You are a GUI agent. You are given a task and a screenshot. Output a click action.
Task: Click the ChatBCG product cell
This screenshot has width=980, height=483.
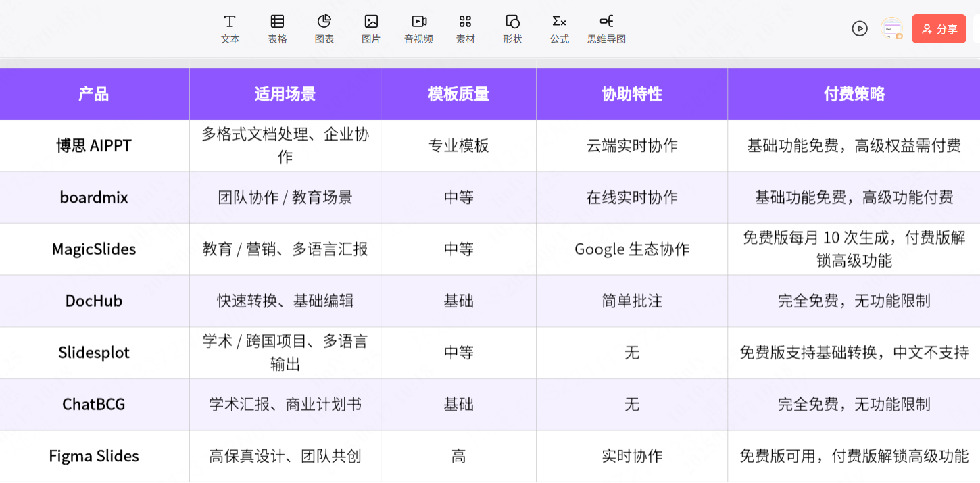click(95, 404)
